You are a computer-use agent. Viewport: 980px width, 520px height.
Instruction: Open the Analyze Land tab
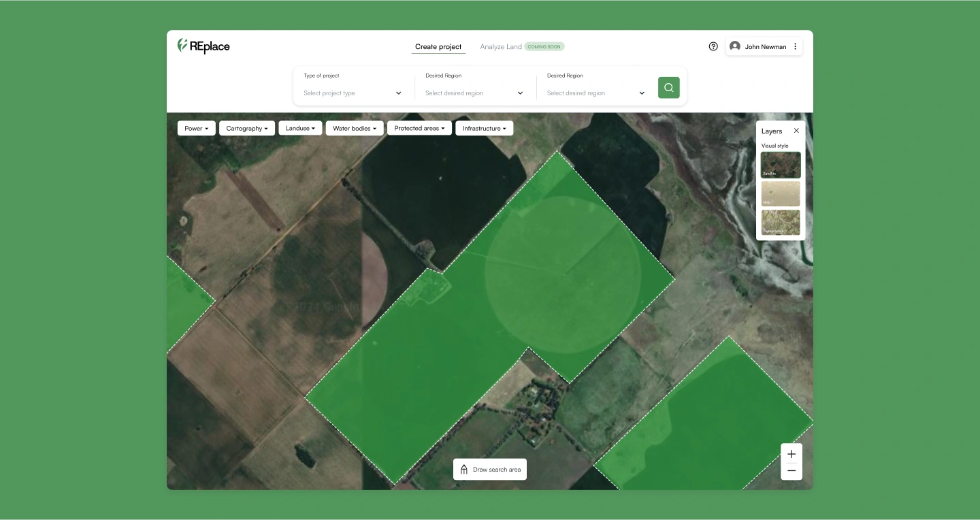(x=501, y=47)
